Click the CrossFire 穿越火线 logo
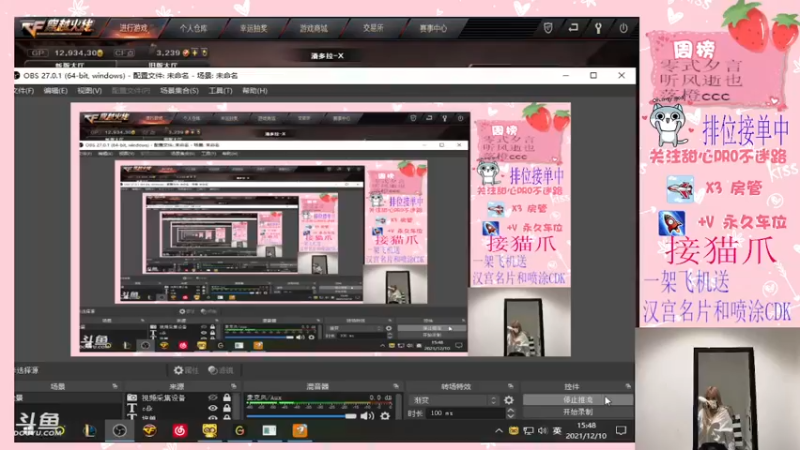The image size is (800, 450). pyautogui.click(x=59, y=28)
